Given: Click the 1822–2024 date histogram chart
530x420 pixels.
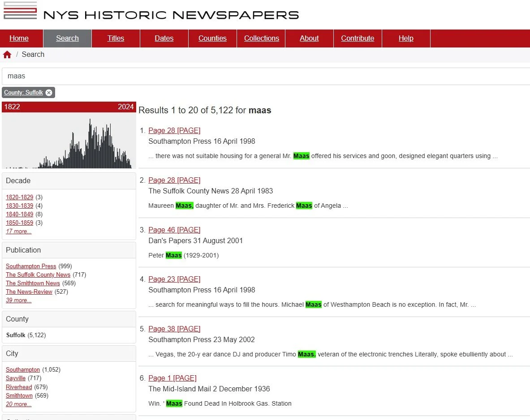Looking at the screenshot, I should pos(69,140).
